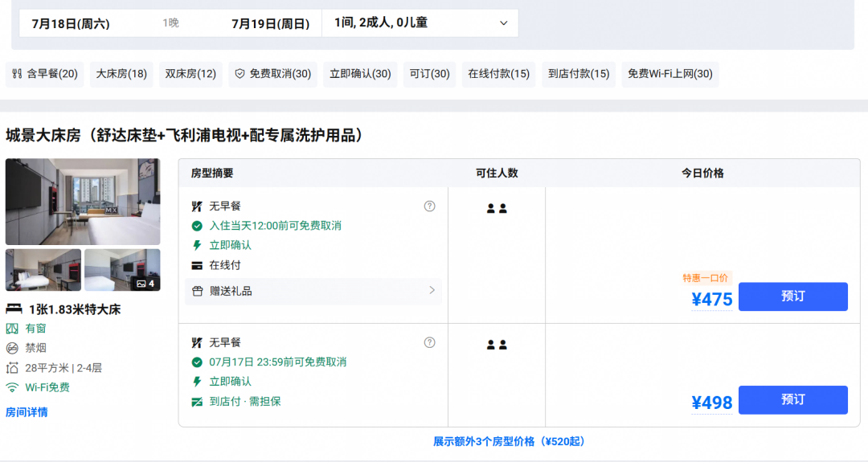The width and height of the screenshot is (868, 462).
Task: Click lightning icon beside 立即确认 in ¥498 row
Action: (x=197, y=382)
